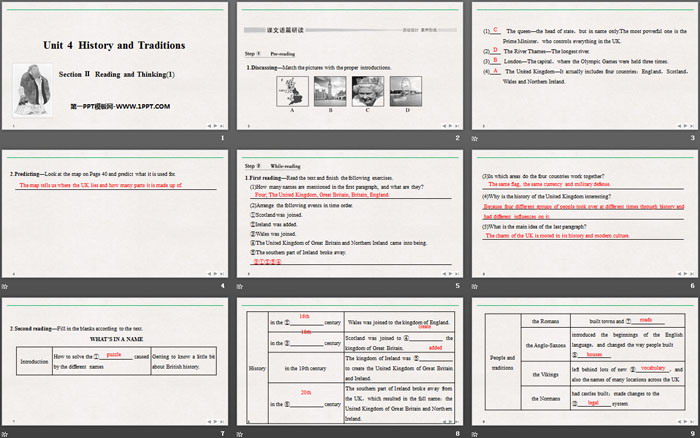This screenshot has width=700, height=438.
Task: Click 'Section II Reading and Thinking(1)' subtitle
Action: tap(117, 74)
